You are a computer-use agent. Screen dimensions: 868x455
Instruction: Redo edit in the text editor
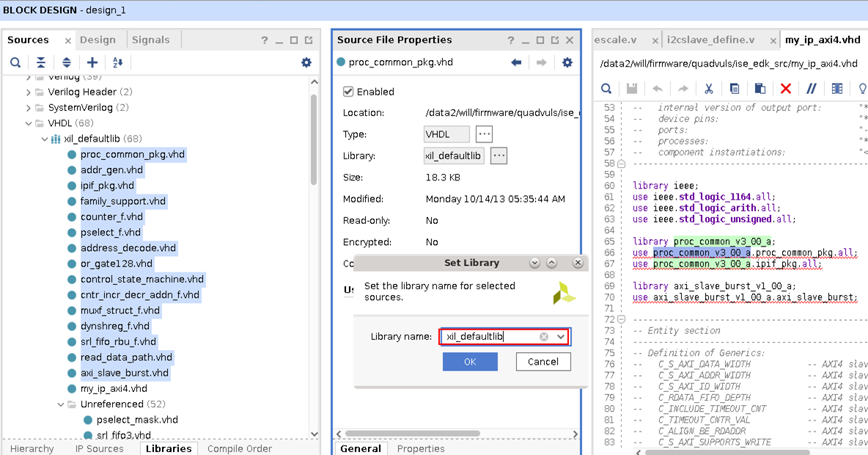pos(683,89)
